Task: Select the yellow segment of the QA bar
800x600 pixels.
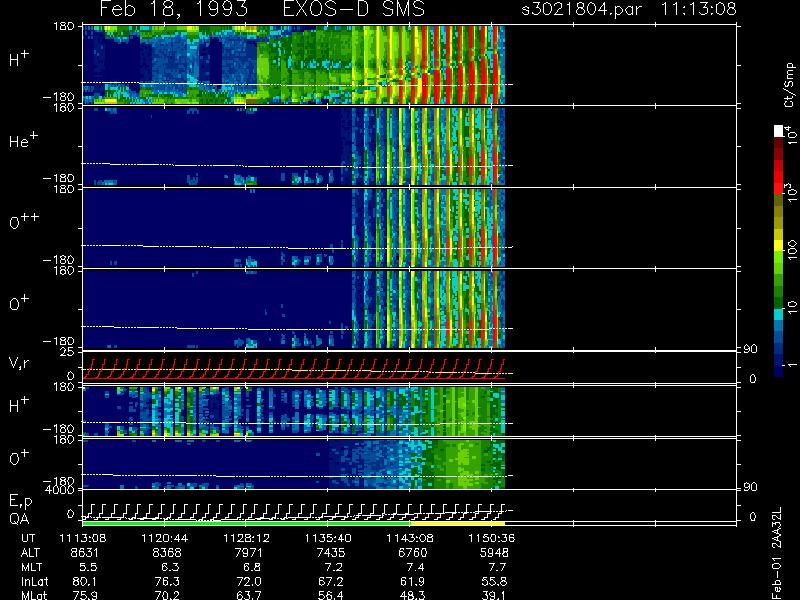Action: pos(457,523)
